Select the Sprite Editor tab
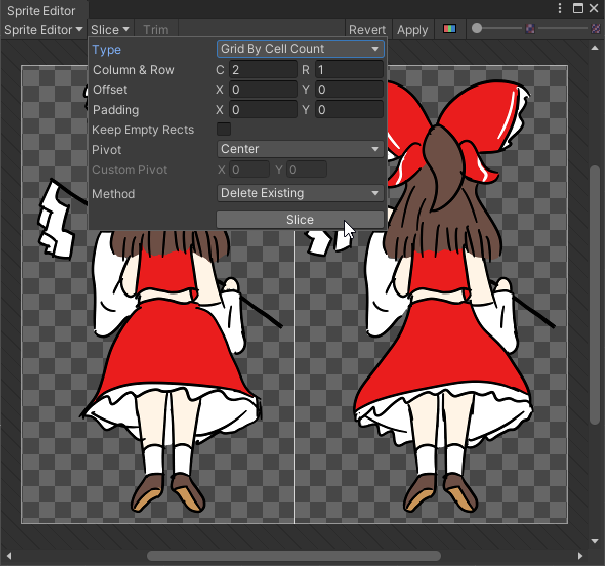The image size is (605, 566). [x=41, y=11]
